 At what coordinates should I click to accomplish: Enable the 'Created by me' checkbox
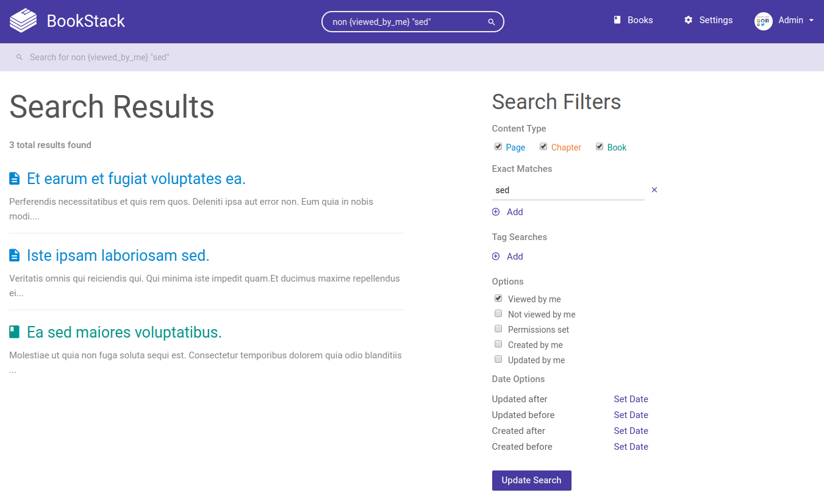(498, 344)
